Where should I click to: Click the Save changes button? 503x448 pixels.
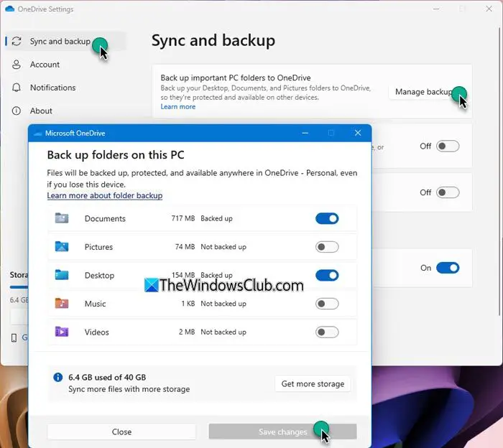[282, 431]
